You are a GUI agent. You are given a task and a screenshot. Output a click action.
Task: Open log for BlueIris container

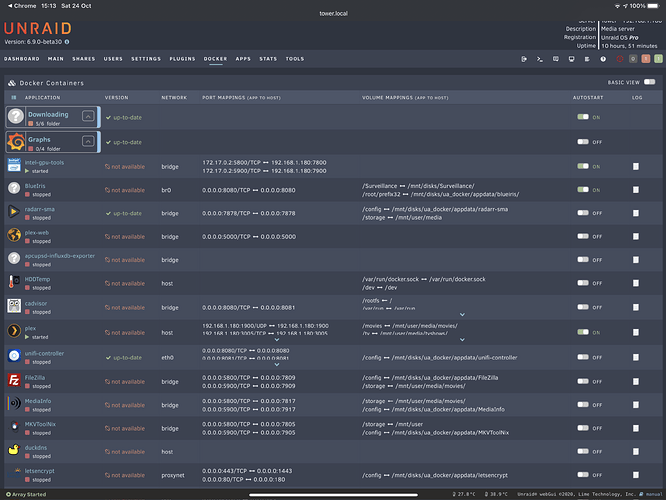636,190
